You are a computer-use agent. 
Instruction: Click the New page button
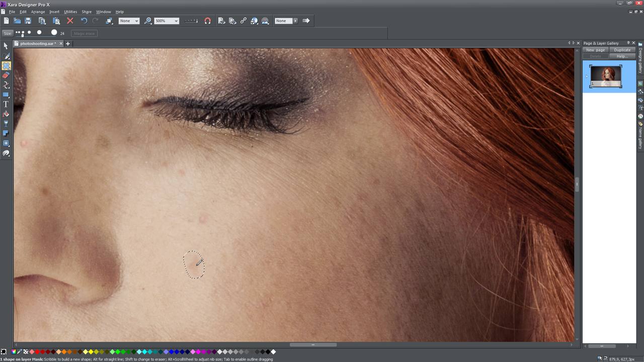(x=596, y=50)
